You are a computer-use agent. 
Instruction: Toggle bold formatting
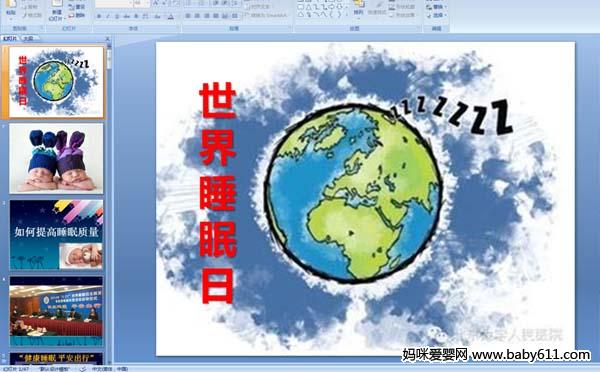click(x=99, y=16)
